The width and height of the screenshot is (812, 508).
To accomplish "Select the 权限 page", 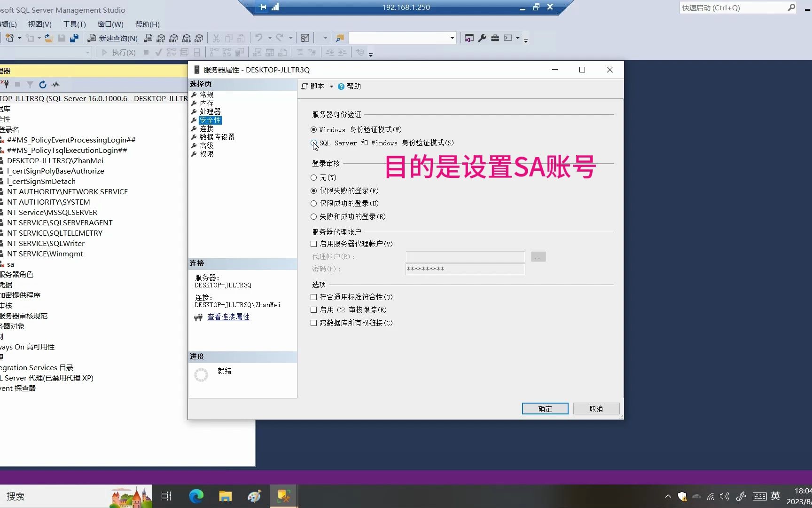I will tap(207, 154).
